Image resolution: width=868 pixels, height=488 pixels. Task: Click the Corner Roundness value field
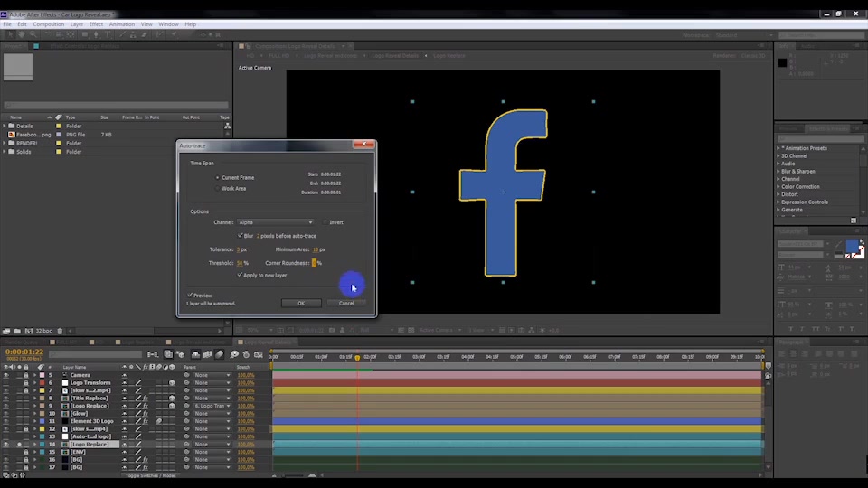coord(314,263)
